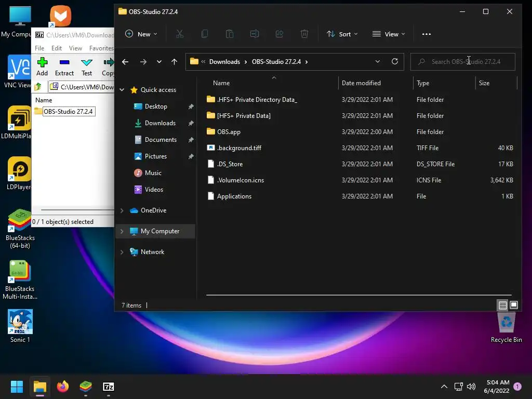Click the 7-Zip Test button

pyautogui.click(x=87, y=67)
